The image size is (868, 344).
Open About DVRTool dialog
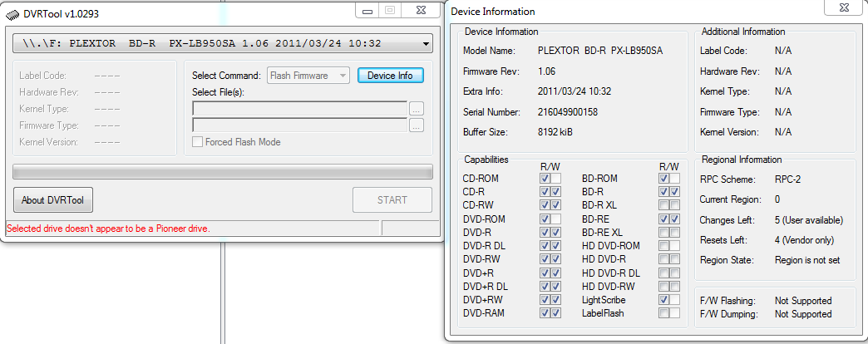(52, 200)
